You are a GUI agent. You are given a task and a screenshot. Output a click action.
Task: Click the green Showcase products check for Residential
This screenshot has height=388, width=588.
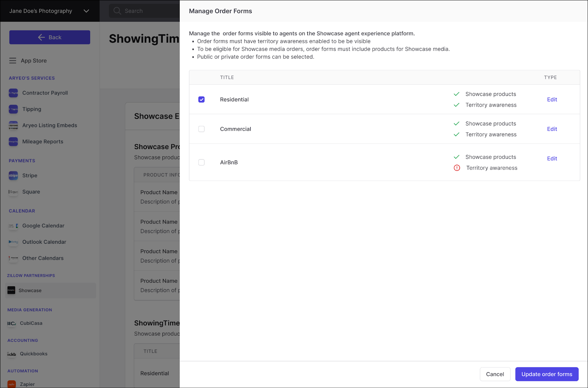coord(456,94)
